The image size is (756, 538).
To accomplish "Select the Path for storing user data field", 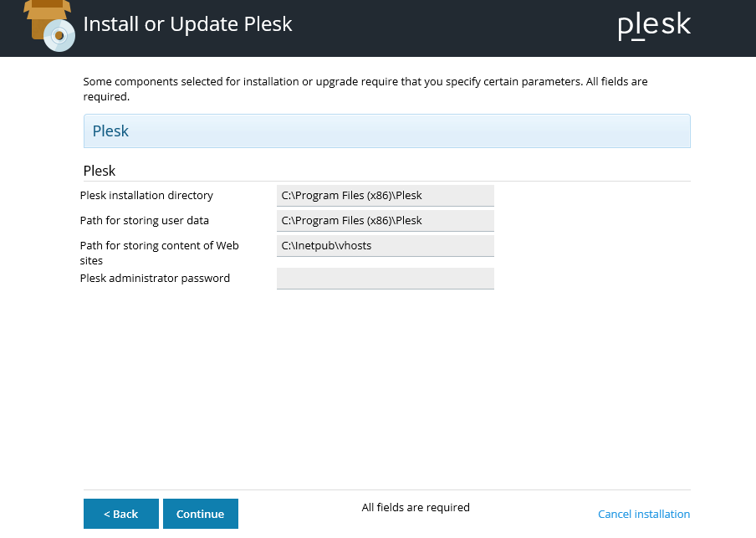I will pos(386,221).
